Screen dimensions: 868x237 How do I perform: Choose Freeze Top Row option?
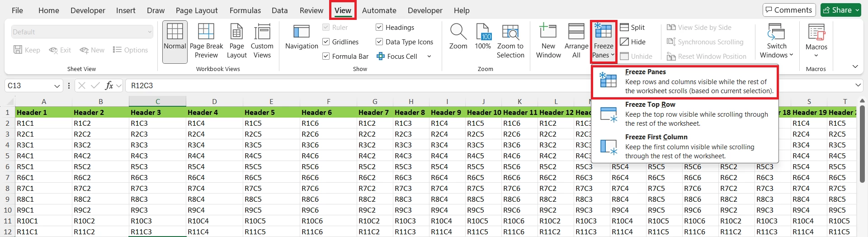[x=685, y=114]
